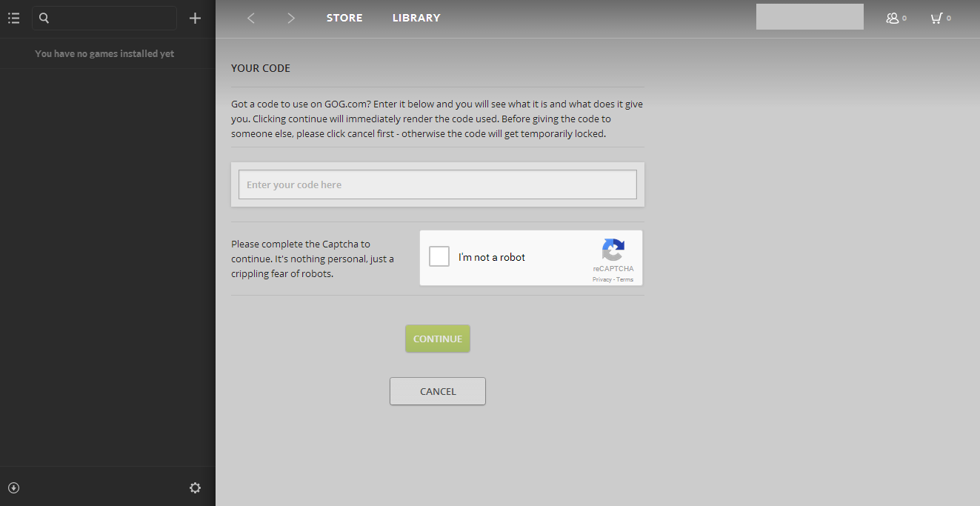Open the downloads icon in the sidebar footer
The width and height of the screenshot is (980, 506).
click(13, 487)
